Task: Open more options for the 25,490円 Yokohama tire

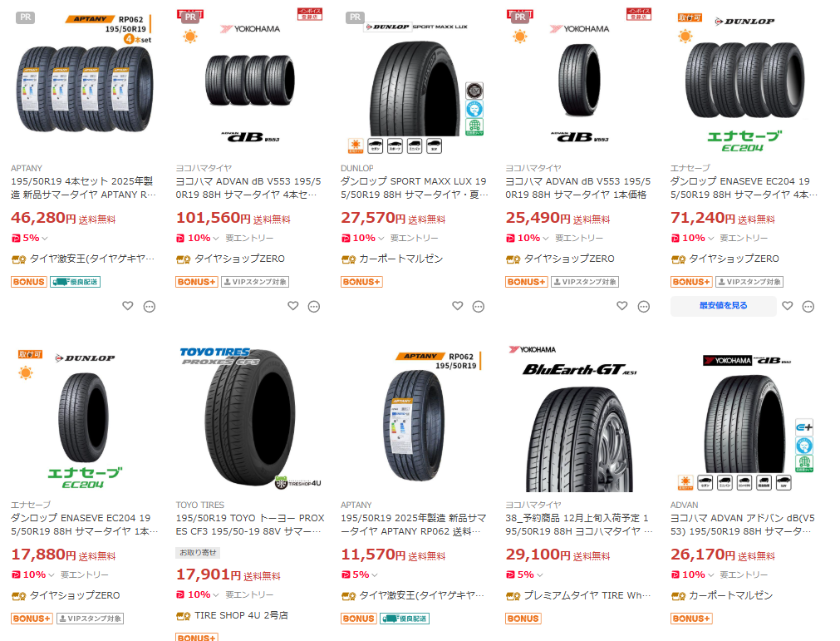Action: (x=644, y=306)
